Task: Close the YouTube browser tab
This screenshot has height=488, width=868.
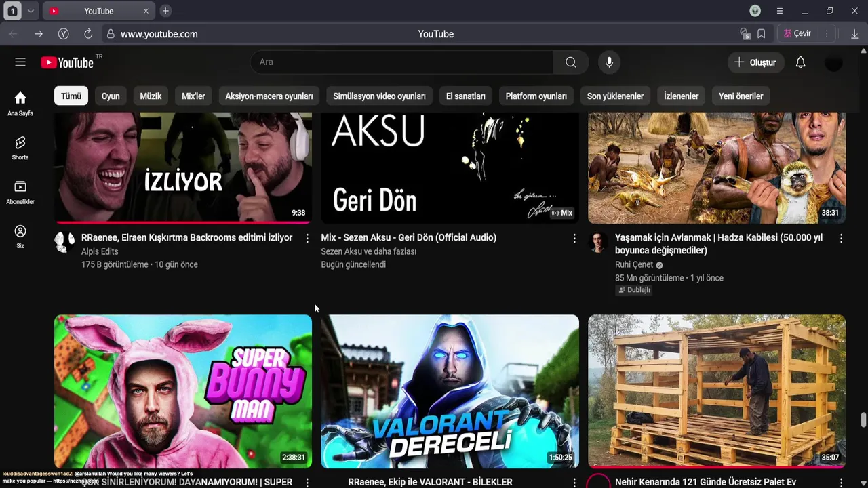Action: tap(146, 11)
